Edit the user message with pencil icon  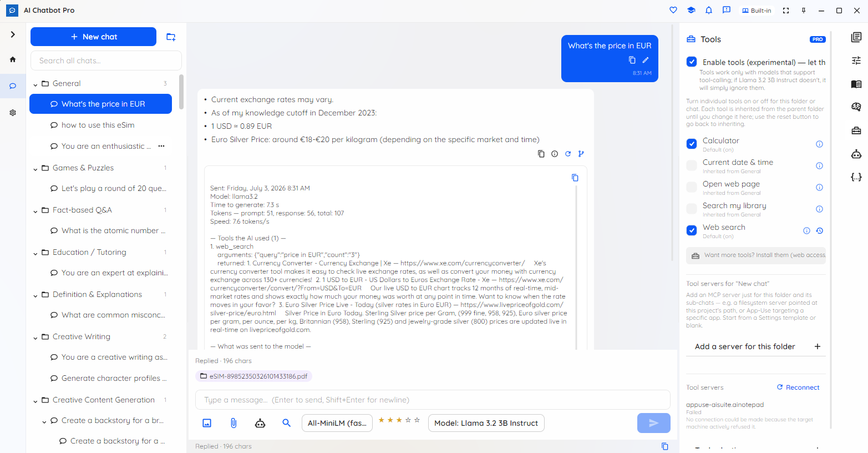pyautogui.click(x=646, y=60)
